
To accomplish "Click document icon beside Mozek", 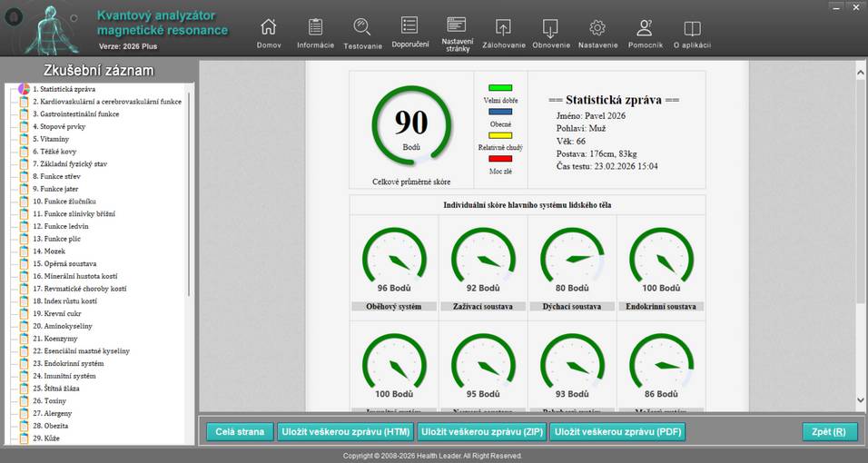I will click(24, 251).
